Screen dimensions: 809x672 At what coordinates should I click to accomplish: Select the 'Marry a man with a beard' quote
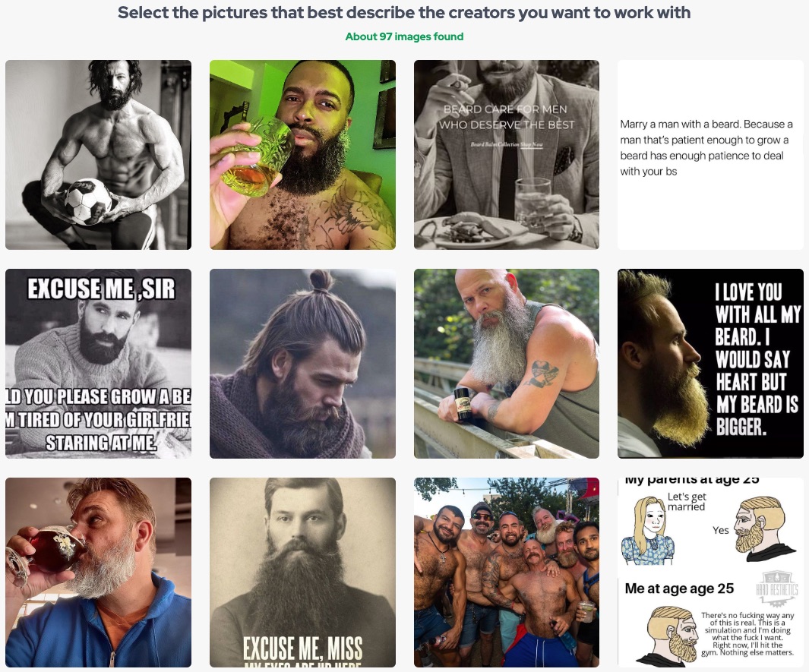pyautogui.click(x=710, y=155)
